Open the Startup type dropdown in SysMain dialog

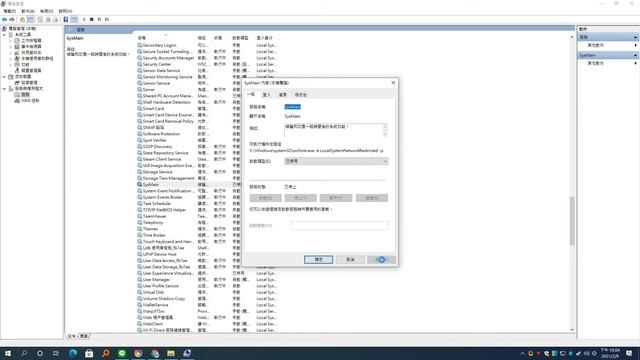coord(336,161)
